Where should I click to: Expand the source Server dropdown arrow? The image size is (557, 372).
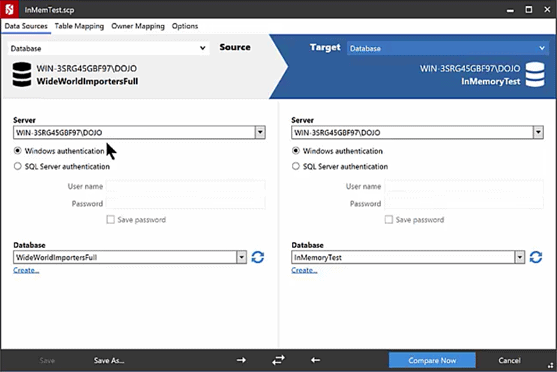(x=260, y=133)
